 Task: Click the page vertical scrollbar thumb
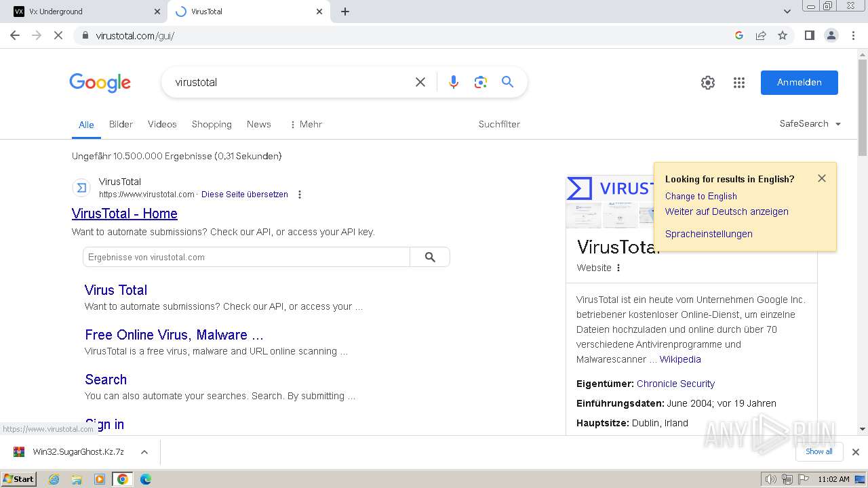[863, 108]
